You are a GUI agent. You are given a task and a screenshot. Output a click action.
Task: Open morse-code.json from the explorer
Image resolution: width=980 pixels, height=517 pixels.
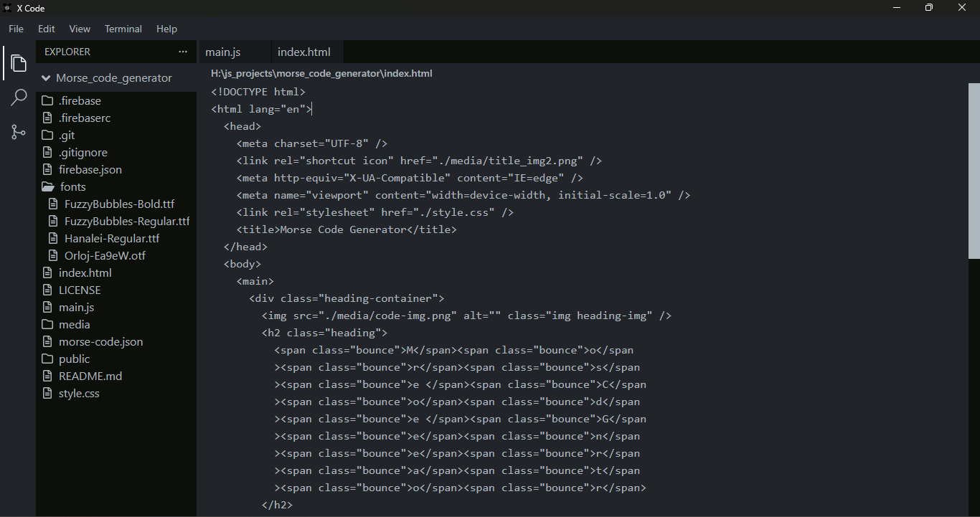point(100,342)
